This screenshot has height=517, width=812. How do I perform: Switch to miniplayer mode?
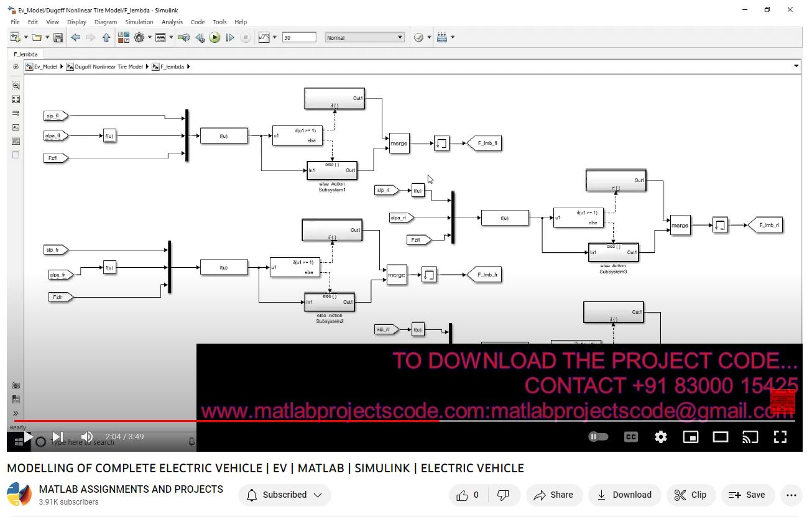(691, 437)
